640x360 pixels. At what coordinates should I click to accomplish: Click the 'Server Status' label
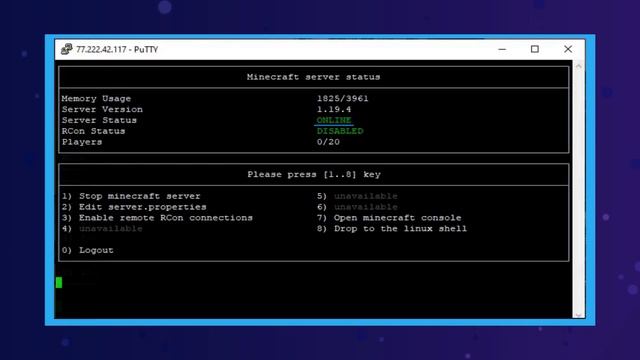tap(99, 120)
